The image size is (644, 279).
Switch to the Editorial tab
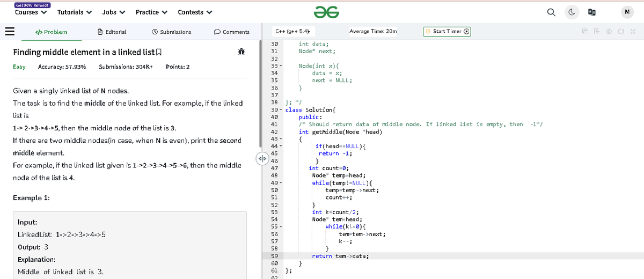pyautogui.click(x=112, y=32)
